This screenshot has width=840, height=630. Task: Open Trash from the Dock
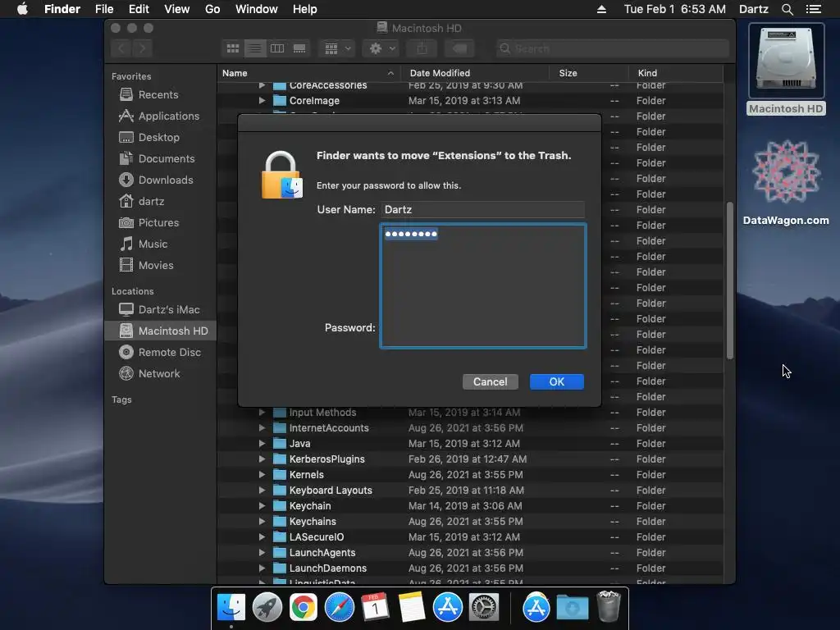point(608,606)
